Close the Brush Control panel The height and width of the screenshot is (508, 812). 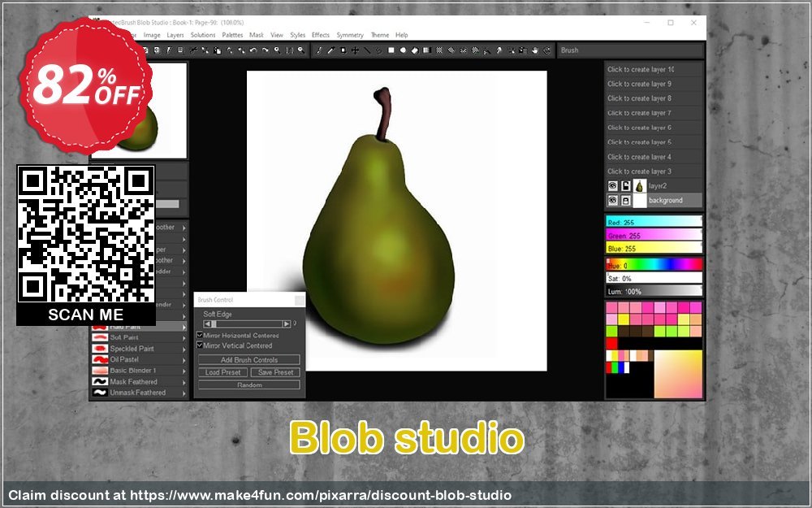pyautogui.click(x=300, y=300)
